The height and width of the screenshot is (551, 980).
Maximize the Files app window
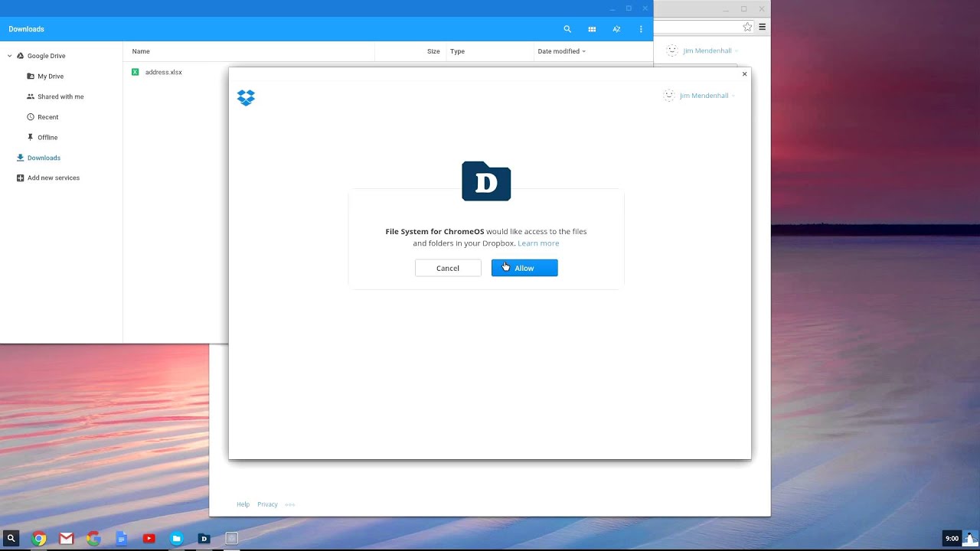[x=629, y=8]
